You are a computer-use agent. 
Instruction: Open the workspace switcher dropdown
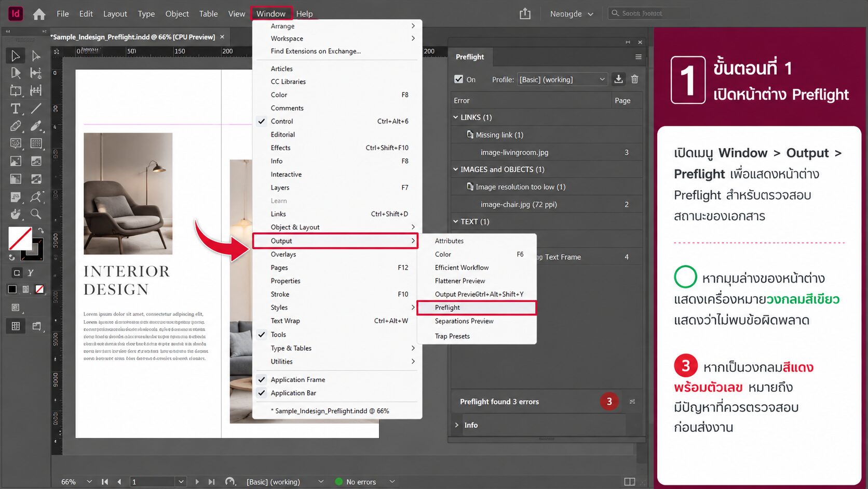[571, 14]
